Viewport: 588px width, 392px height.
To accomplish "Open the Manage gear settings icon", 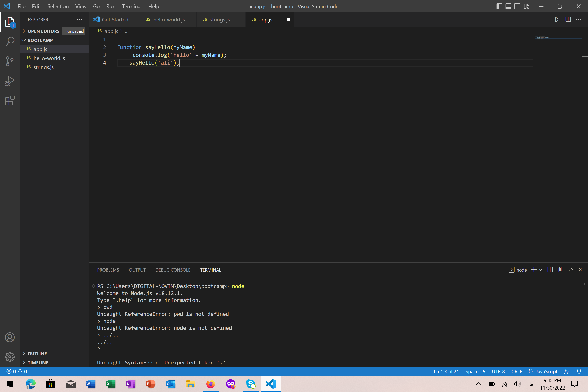I will 10,357.
